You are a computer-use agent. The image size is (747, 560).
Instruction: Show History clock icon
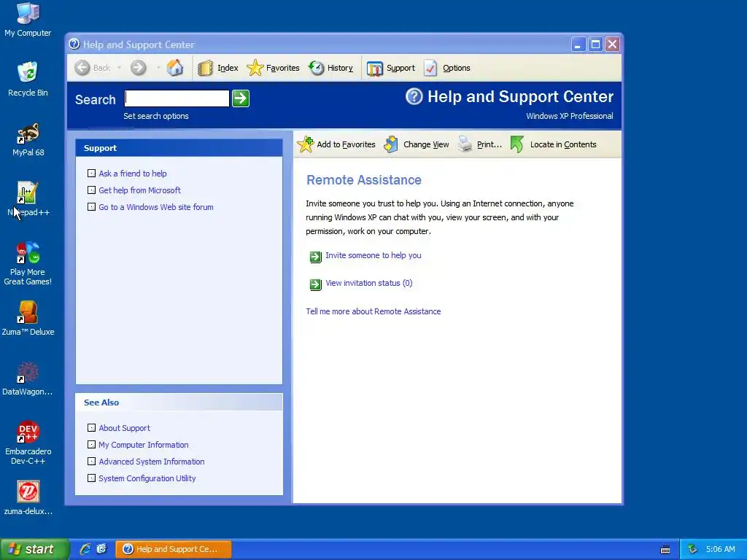(x=316, y=68)
